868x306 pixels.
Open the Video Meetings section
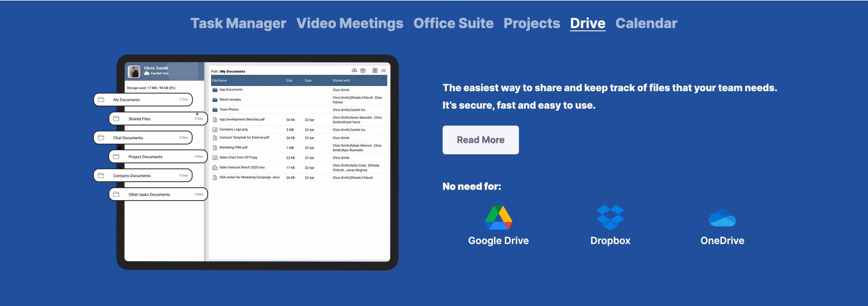[x=350, y=23]
